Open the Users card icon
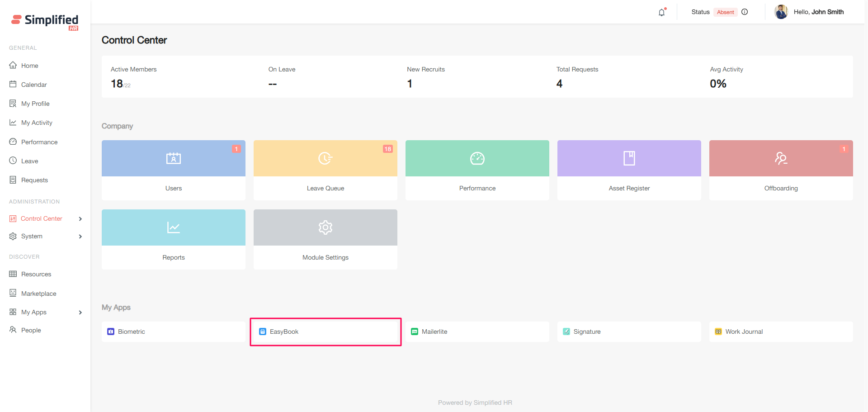The width and height of the screenshot is (868, 412). [x=173, y=158]
